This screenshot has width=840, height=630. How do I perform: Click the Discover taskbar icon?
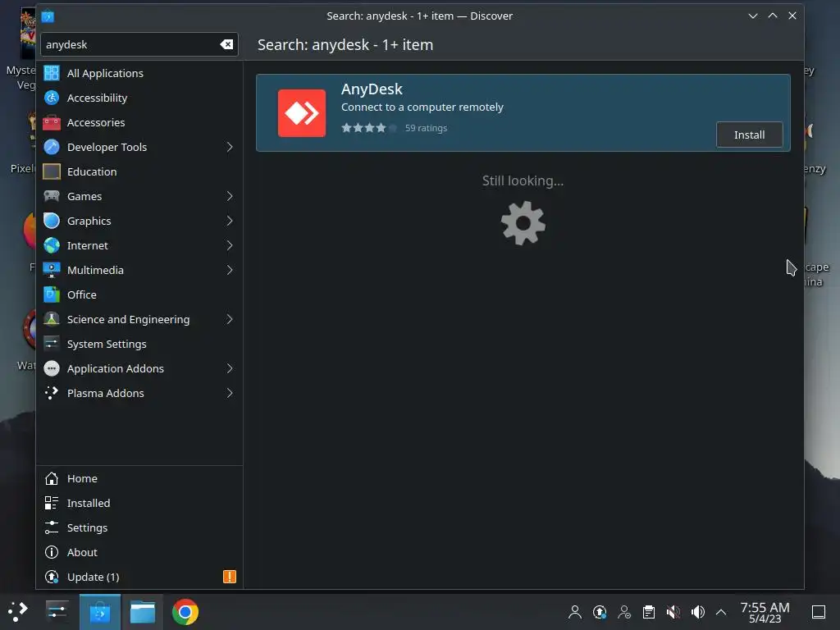point(99,612)
